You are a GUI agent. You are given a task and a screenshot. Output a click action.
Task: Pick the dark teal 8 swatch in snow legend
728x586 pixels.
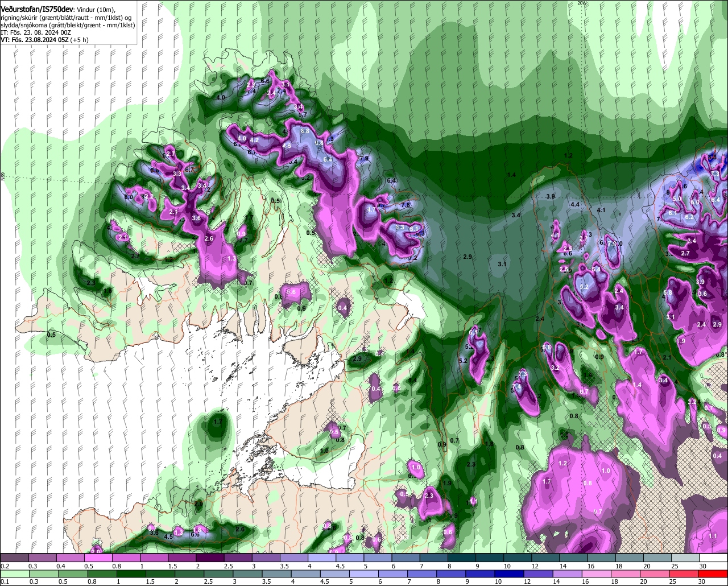click(x=462, y=558)
